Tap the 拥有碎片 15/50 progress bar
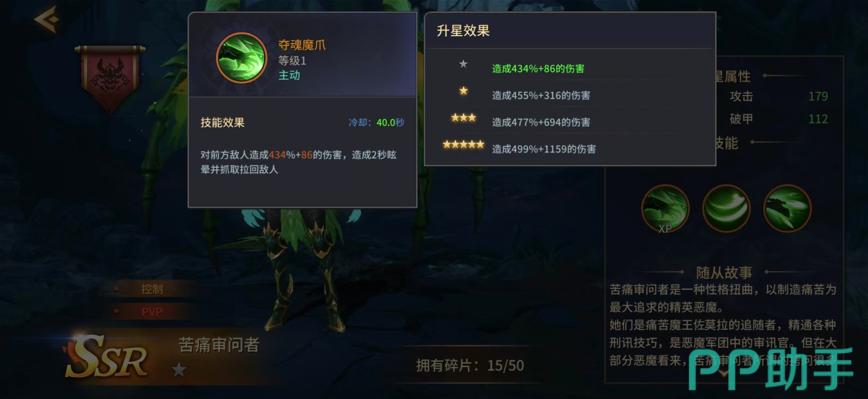 (470, 365)
